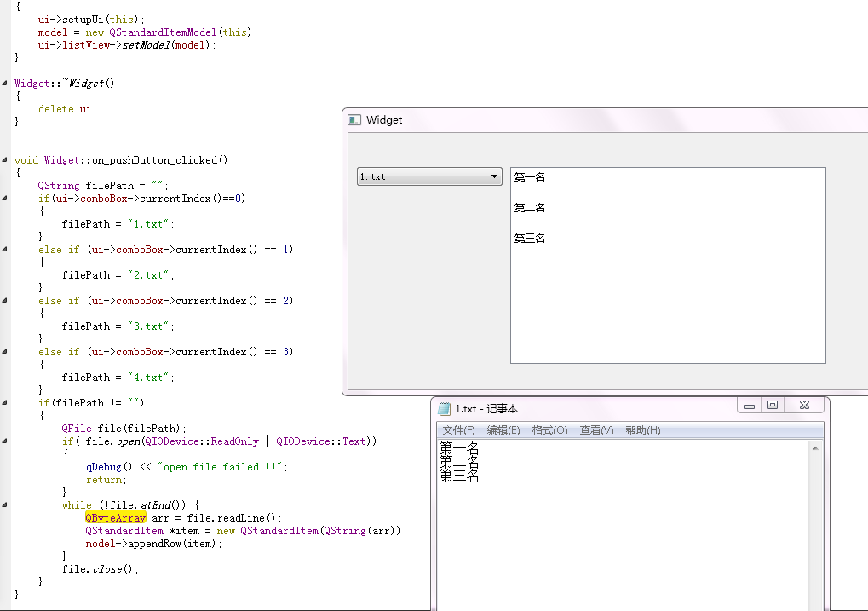
Task: Close the 1.txt Notepad window
Action: [x=804, y=406]
